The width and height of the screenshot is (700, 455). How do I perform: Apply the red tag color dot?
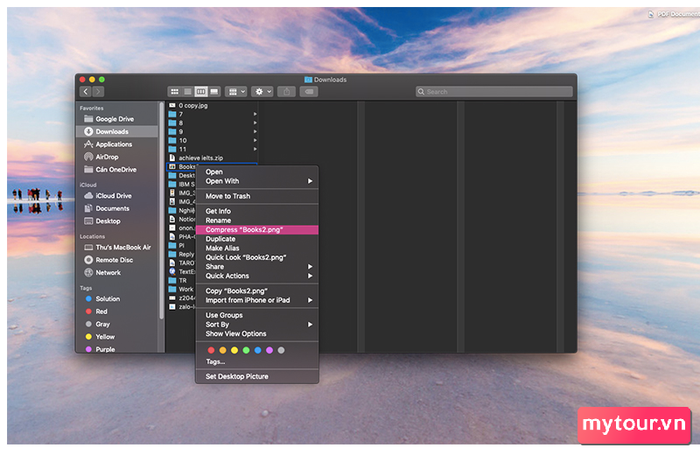pyautogui.click(x=211, y=350)
